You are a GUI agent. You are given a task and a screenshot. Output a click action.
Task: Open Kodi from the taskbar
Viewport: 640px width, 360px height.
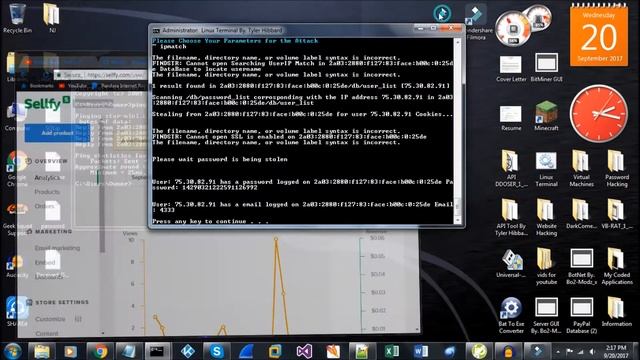(x=187, y=351)
